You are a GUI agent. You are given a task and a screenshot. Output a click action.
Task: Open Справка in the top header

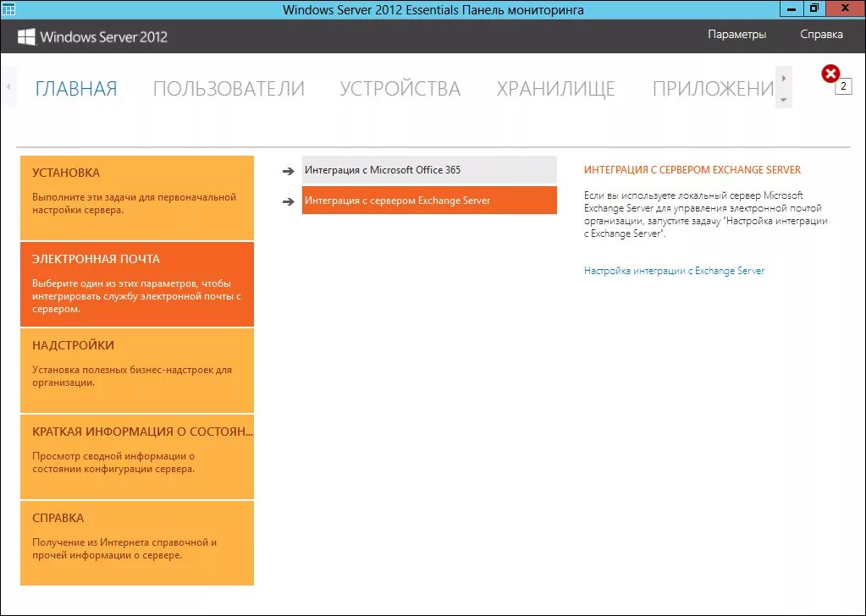pos(821,35)
